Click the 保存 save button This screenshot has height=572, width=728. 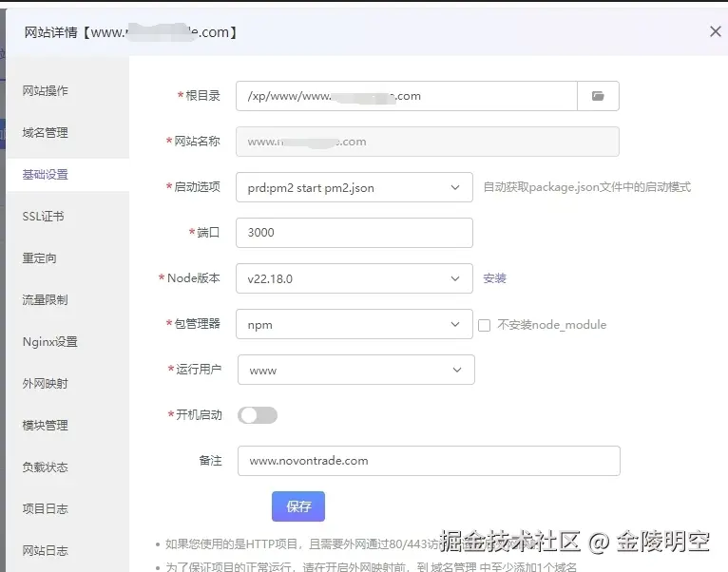pos(298,506)
